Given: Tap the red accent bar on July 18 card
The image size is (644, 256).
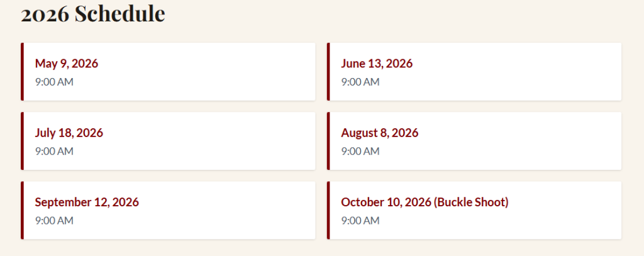Looking at the screenshot, I should click(x=23, y=141).
